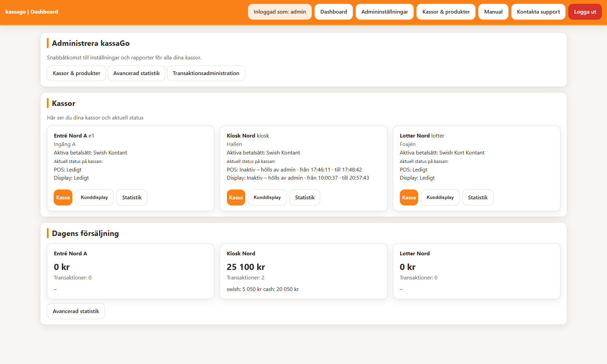
Task: Open Kassa for Lotter Nord
Action: [409, 198]
